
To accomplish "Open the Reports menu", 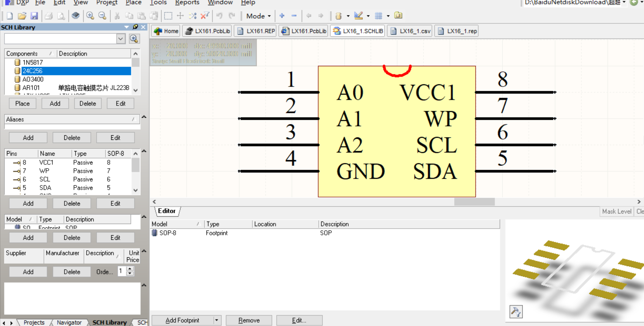I will [187, 2].
